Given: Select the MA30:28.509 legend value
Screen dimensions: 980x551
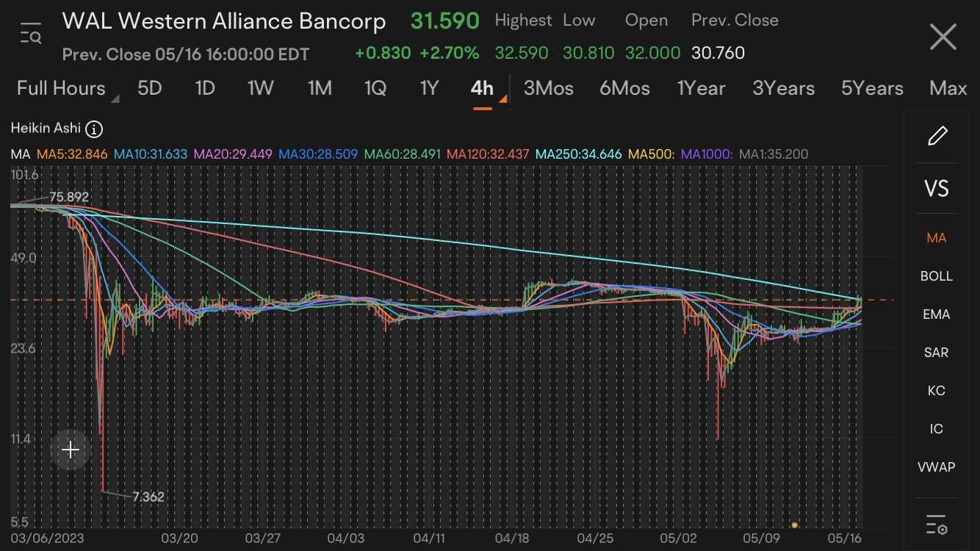Looking at the screenshot, I should [x=318, y=154].
